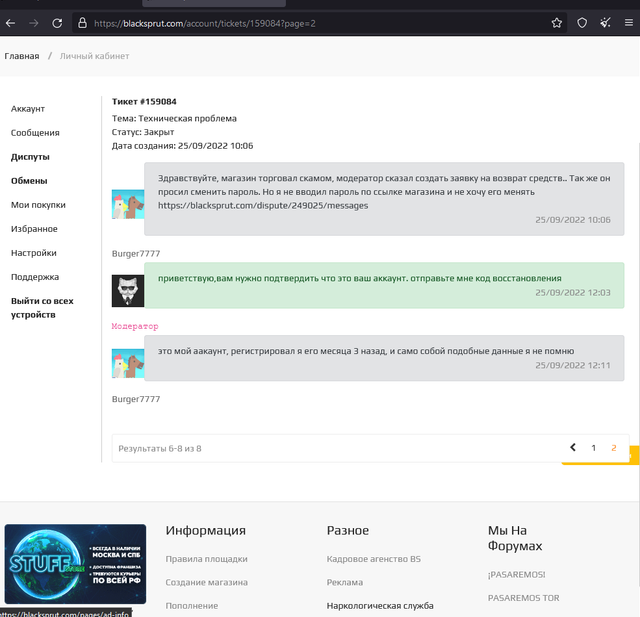Open Избранное in the sidebar

pos(34,229)
